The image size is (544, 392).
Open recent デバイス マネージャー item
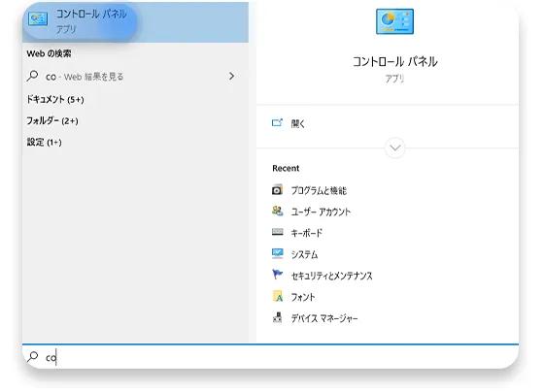tap(324, 318)
